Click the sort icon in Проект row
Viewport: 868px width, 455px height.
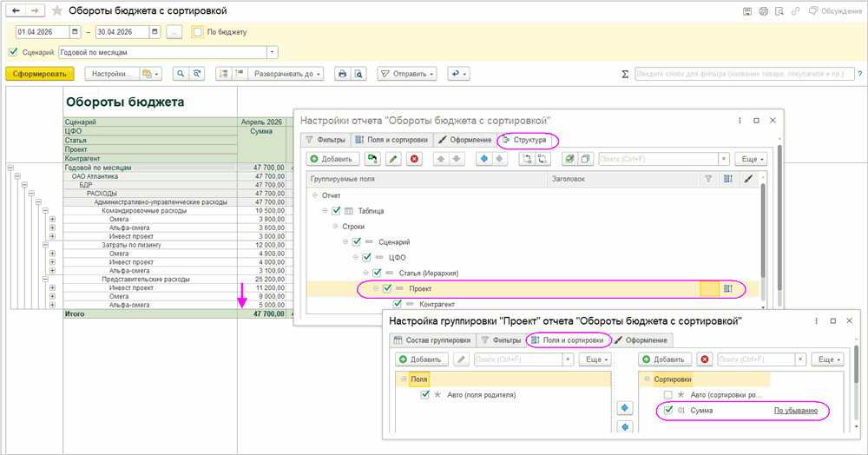(x=728, y=288)
